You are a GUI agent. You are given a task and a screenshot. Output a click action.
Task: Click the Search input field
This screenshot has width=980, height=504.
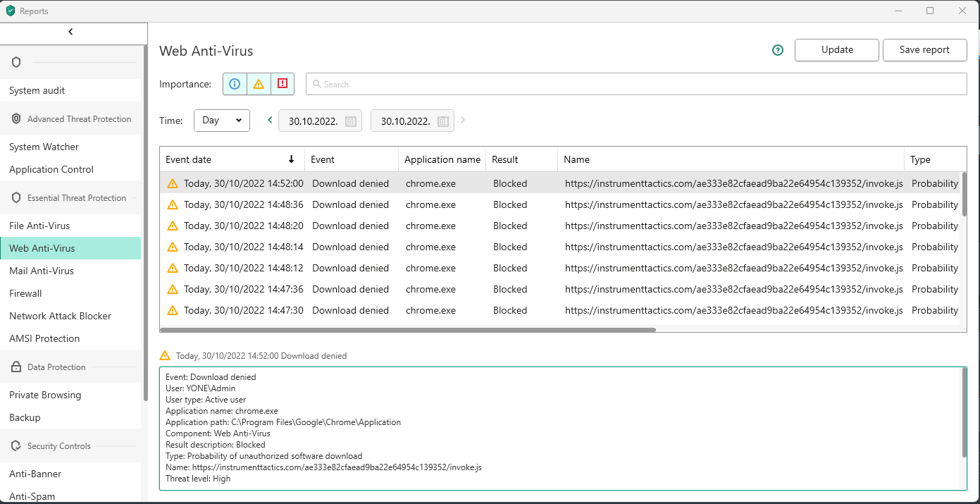tap(635, 84)
